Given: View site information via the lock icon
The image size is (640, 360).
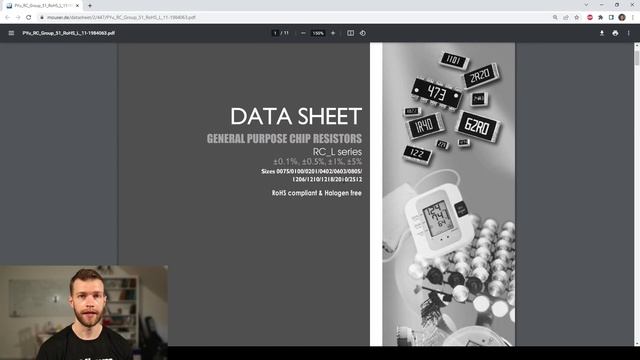Looking at the screenshot, I should 42,18.
